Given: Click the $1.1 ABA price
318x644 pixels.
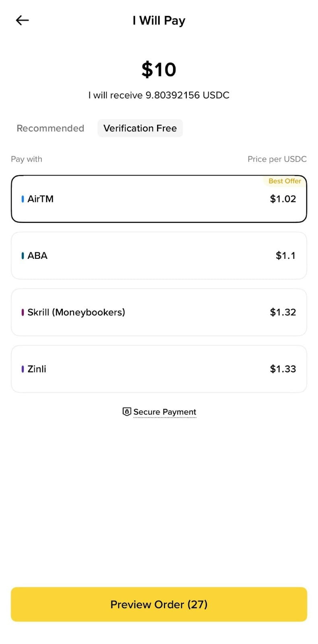Looking at the screenshot, I should 285,256.
